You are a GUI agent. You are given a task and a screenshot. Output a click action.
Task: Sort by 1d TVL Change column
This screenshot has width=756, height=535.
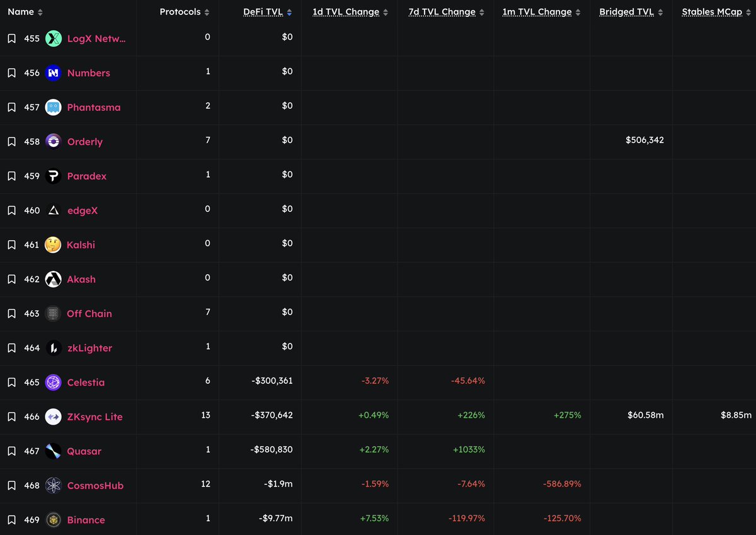pos(346,12)
